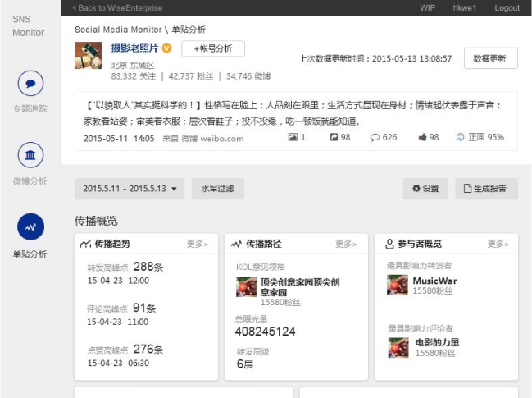Click the repost count icon showing 98
The width and height of the screenshot is (532, 398).
point(334,138)
